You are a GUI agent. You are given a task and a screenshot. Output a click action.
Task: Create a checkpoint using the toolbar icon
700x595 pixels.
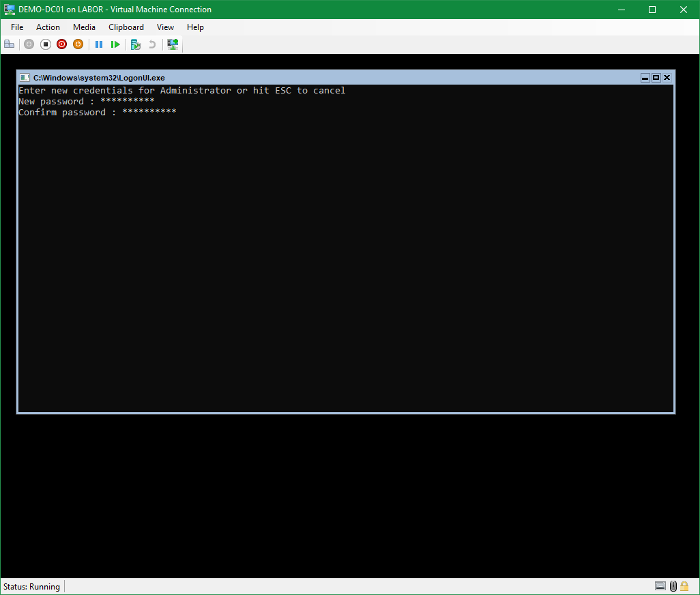tap(136, 44)
